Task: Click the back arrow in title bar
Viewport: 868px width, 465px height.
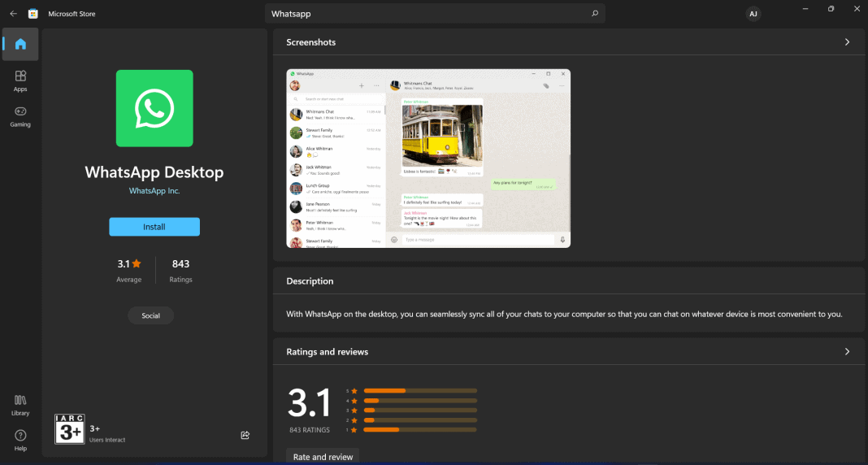Action: (13, 14)
